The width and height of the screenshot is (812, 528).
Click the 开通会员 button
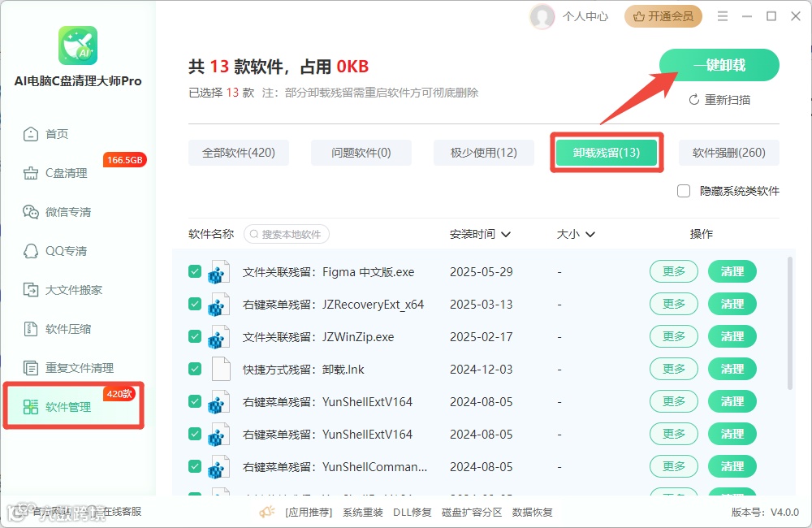pos(663,16)
